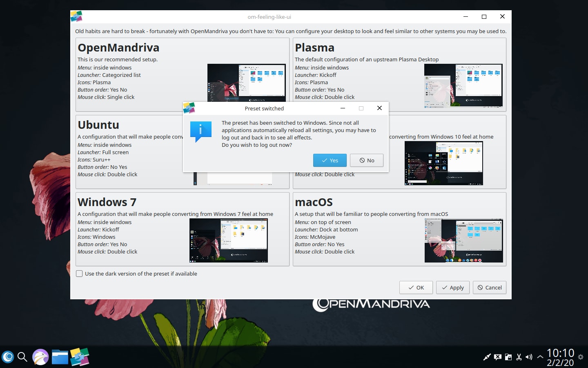Viewport: 588px width, 368px height.
Task: Select the macOS preset thumbnail
Action: pyautogui.click(x=463, y=240)
